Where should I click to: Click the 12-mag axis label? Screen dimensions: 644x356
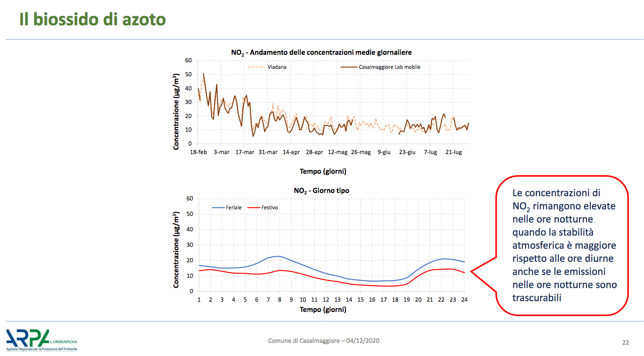[x=337, y=152]
